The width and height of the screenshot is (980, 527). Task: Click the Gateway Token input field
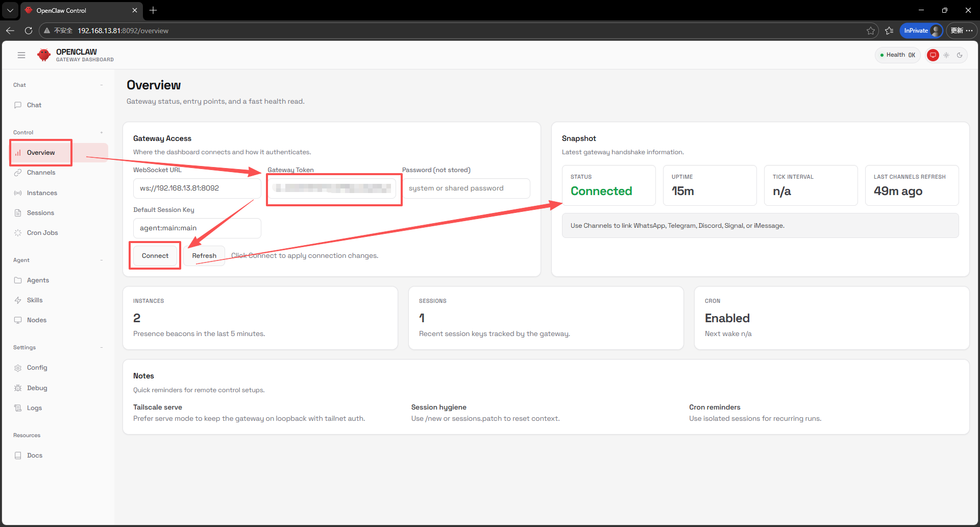tap(332, 188)
